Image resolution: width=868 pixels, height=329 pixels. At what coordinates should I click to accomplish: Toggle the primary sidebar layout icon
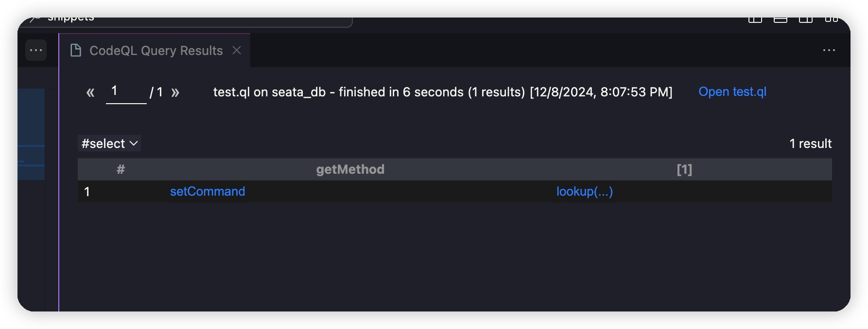pos(755,19)
